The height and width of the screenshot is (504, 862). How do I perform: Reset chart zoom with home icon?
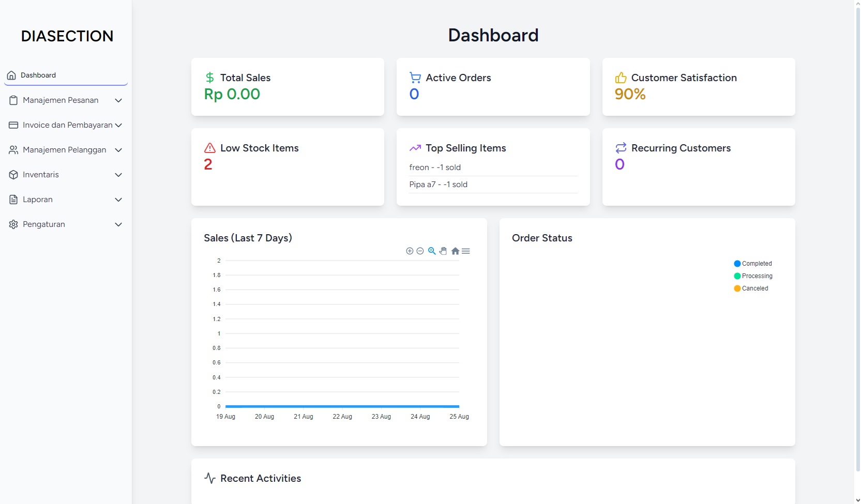pyautogui.click(x=455, y=251)
